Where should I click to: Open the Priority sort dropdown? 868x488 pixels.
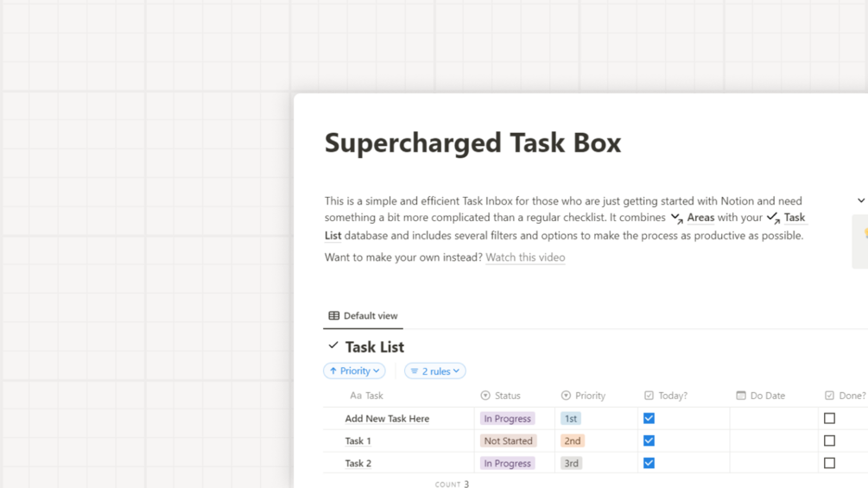tap(354, 371)
